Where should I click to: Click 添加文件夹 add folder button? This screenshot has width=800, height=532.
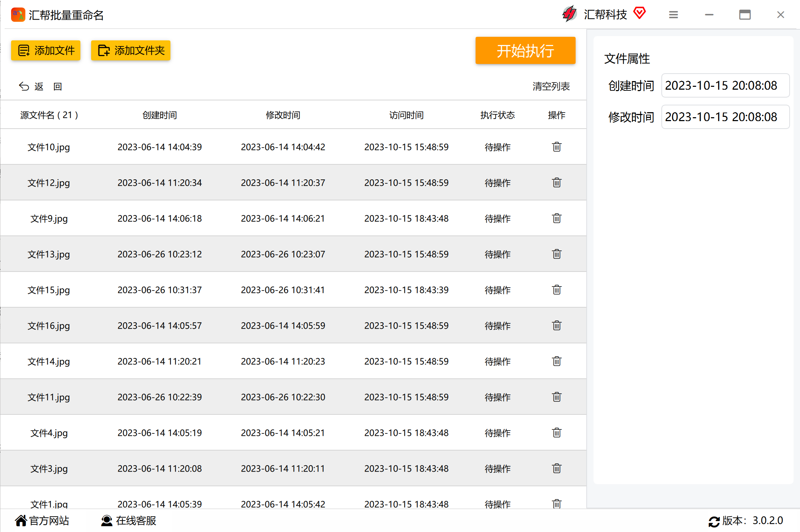[x=131, y=50]
